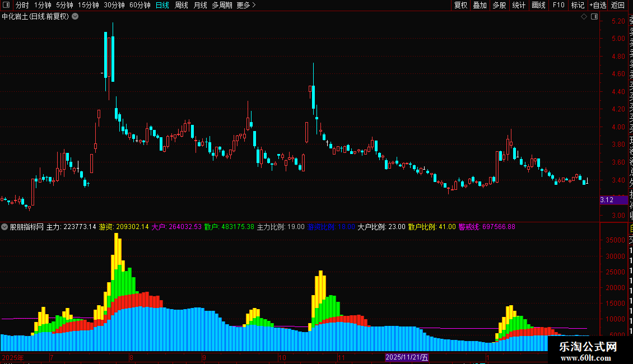Image resolution: width=633 pixels, height=364 pixels.
Task: Open dropdown beside 股朋指标网 indicator name
Action: tap(4, 227)
